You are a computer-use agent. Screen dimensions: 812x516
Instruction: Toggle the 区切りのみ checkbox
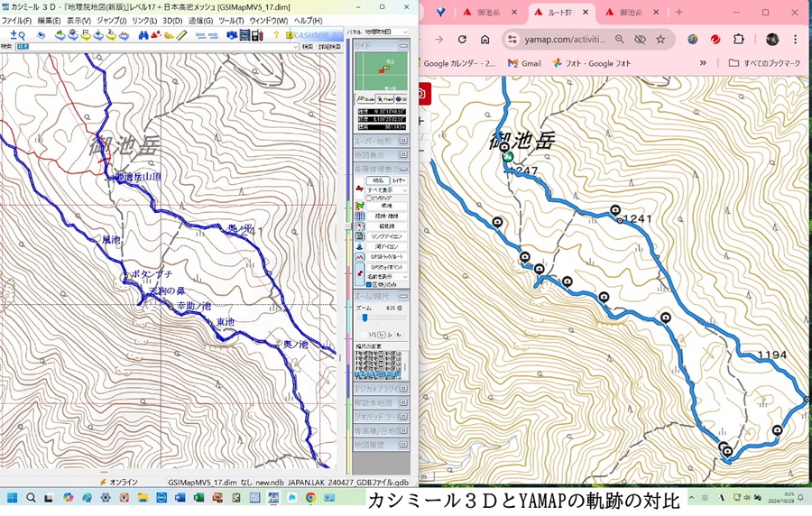pyautogui.click(x=369, y=285)
